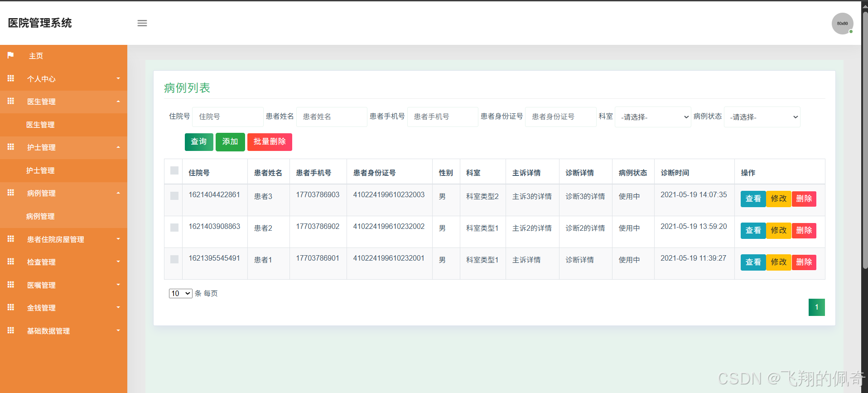
Task: Click 删除 for 患者2
Action: click(804, 230)
